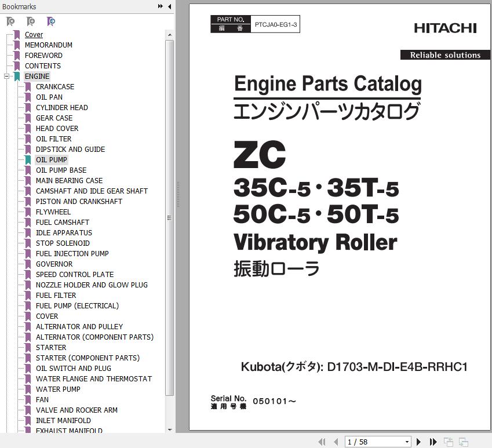The height and width of the screenshot is (448, 492).
Task: Open the VALVE AND ROCKER ARM bookmark
Action: click(76, 410)
